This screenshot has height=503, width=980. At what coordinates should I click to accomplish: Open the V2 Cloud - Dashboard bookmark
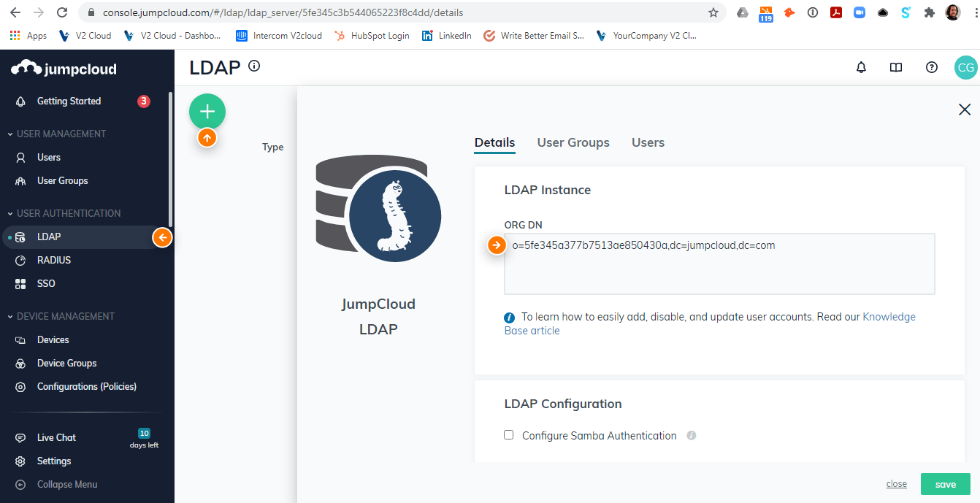[172, 35]
